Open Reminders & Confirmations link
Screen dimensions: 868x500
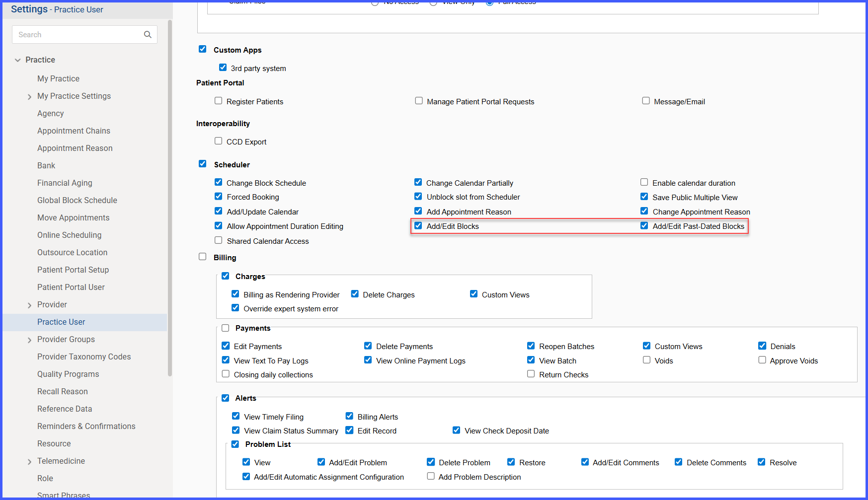[86, 426]
